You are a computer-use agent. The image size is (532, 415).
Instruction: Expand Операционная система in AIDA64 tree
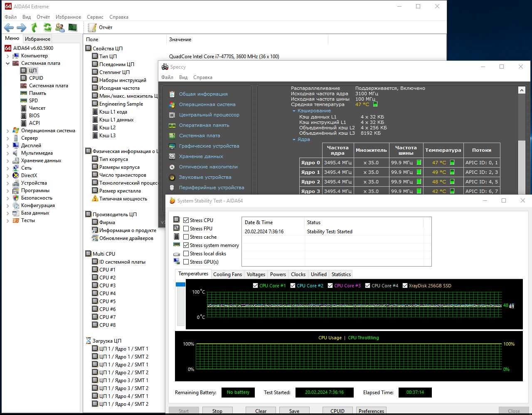click(7, 131)
